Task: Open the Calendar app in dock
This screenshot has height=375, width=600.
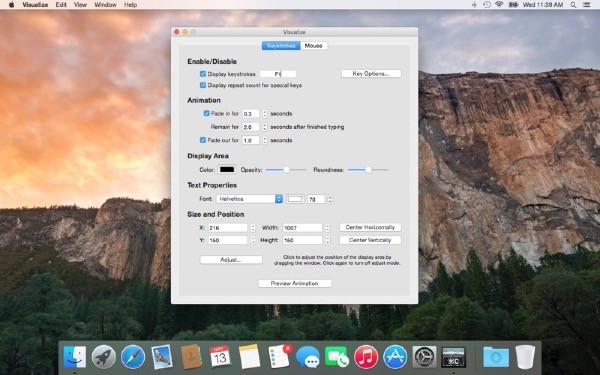Action: tap(220, 357)
